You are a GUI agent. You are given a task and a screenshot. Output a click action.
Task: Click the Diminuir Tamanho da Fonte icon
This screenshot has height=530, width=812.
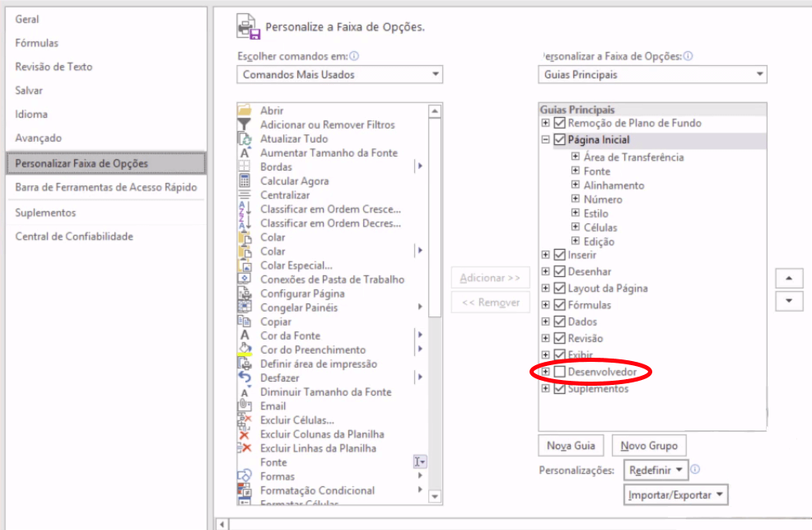[245, 392]
